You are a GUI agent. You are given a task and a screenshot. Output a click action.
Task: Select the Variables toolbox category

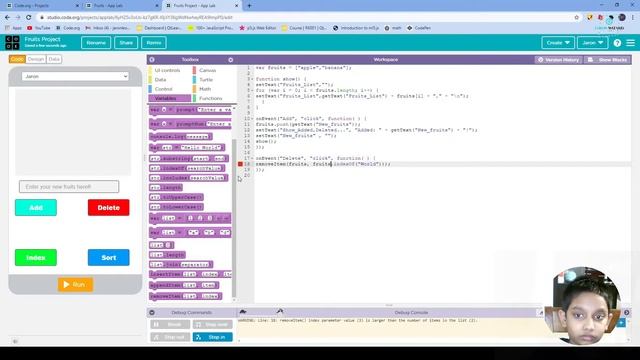pos(169,98)
